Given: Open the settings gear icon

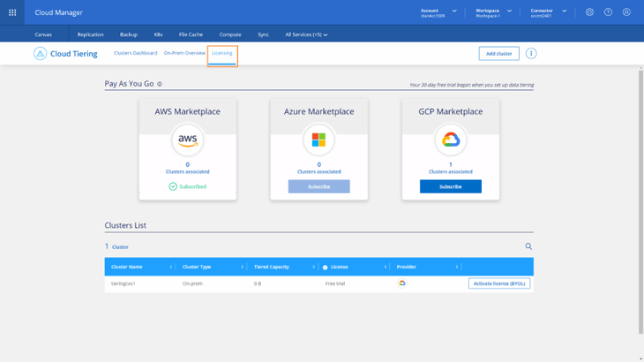Looking at the screenshot, I should tap(589, 12).
